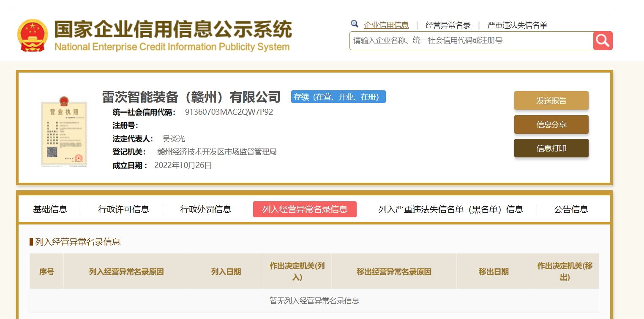Click the 信息分享 button
Image resolution: width=644 pixels, height=319 pixels.
pos(551,124)
